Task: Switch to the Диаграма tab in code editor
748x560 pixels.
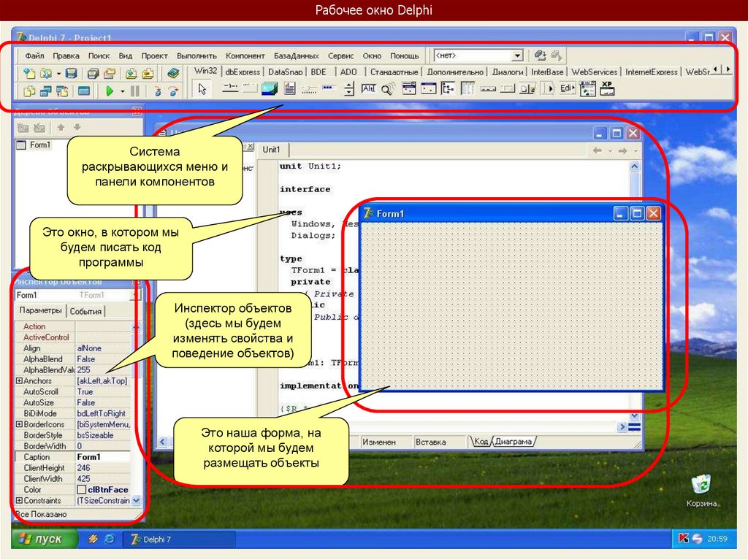Action: 514,442
